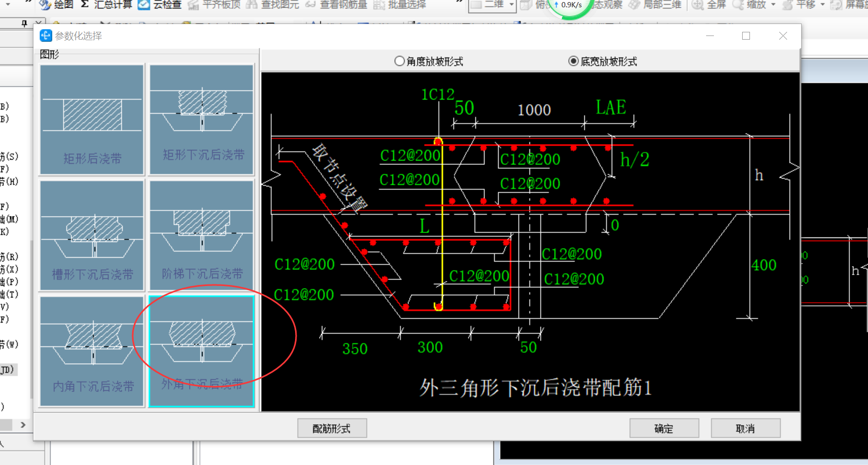Viewport: 868px width, 465px height.
Task: Edit the 300 bottom dimension value
Action: point(430,348)
